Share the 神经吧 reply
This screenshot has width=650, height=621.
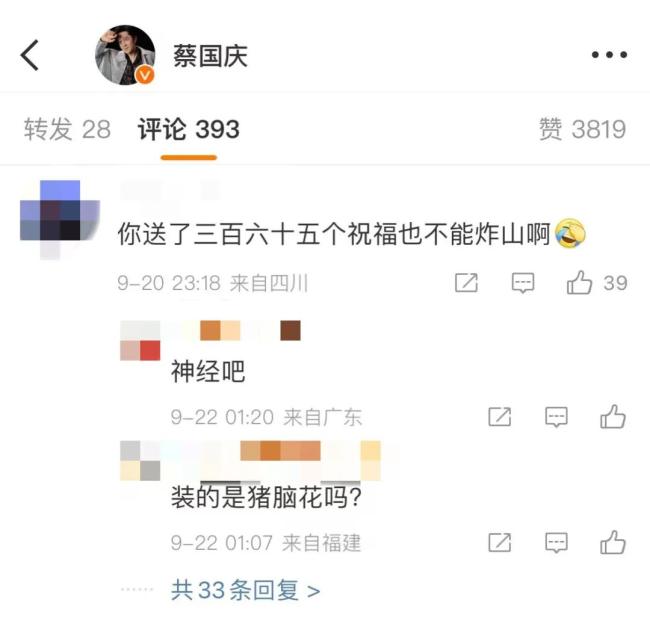pos(500,417)
